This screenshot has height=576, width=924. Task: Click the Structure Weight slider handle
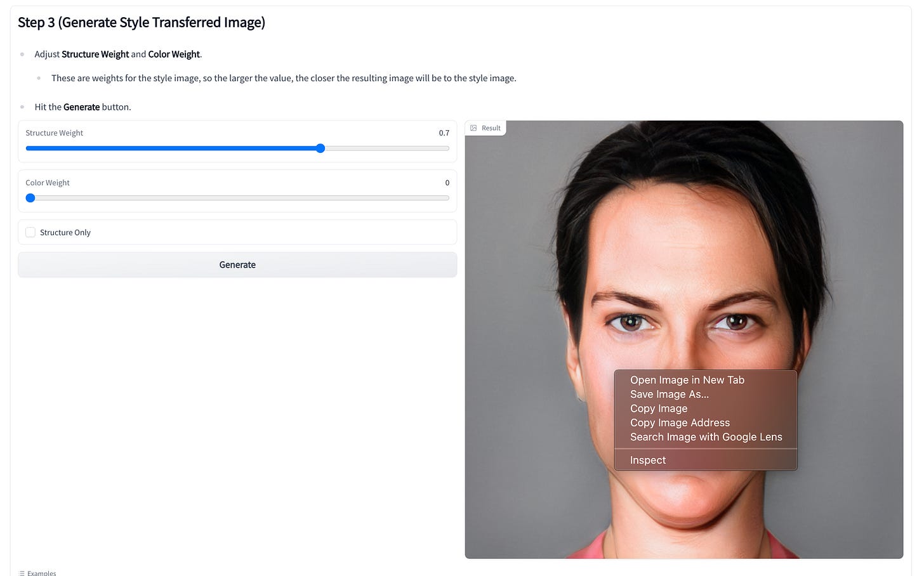tap(320, 148)
